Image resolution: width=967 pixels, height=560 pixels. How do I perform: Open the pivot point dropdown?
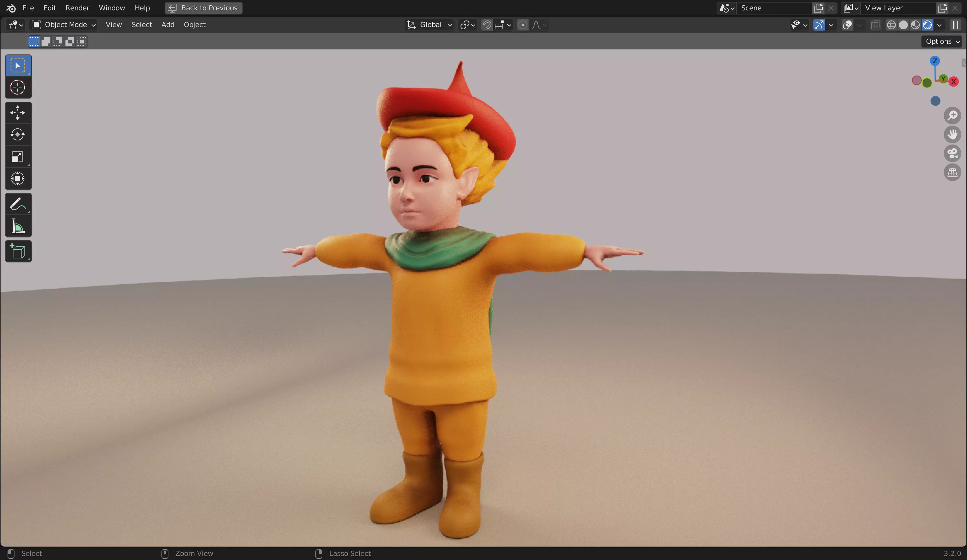467,25
